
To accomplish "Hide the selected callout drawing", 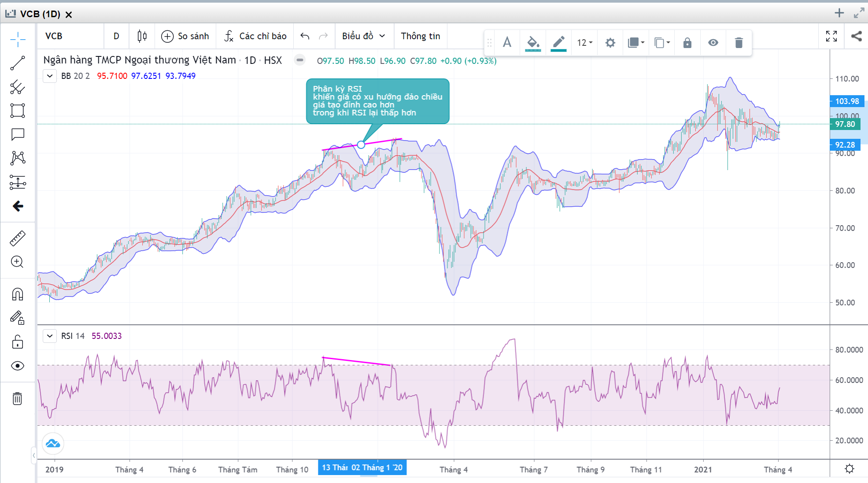I will point(713,43).
